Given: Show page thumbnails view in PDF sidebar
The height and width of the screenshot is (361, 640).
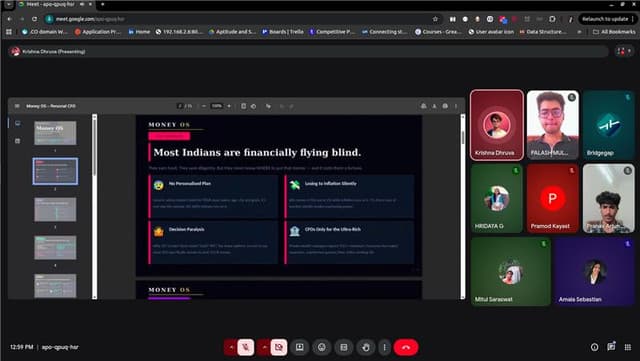Looking at the screenshot, I should click(x=18, y=123).
